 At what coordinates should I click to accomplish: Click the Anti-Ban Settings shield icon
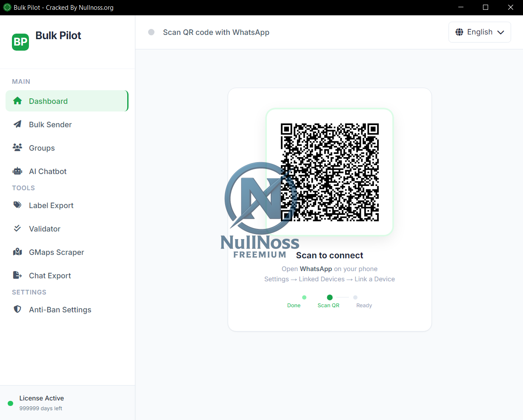[17, 309]
